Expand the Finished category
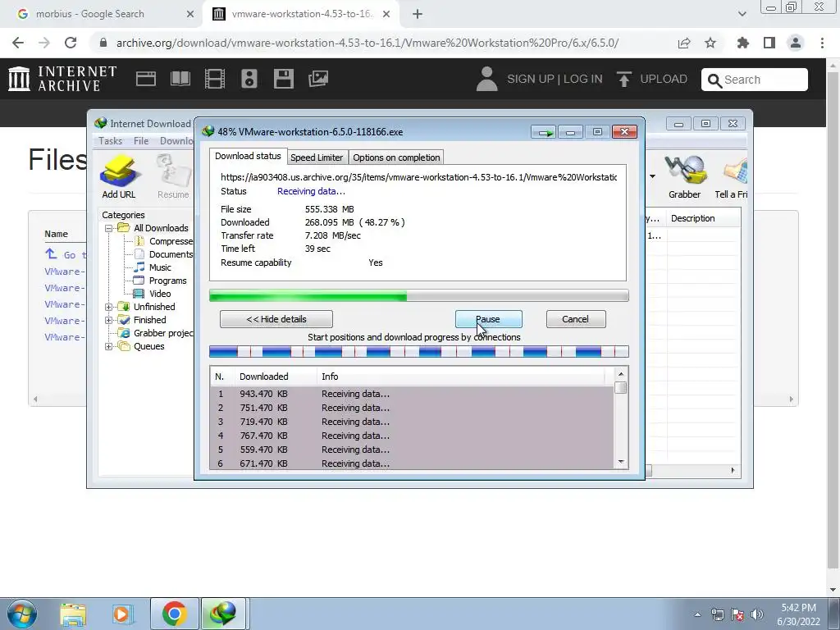This screenshot has width=840, height=630. pyautogui.click(x=108, y=321)
